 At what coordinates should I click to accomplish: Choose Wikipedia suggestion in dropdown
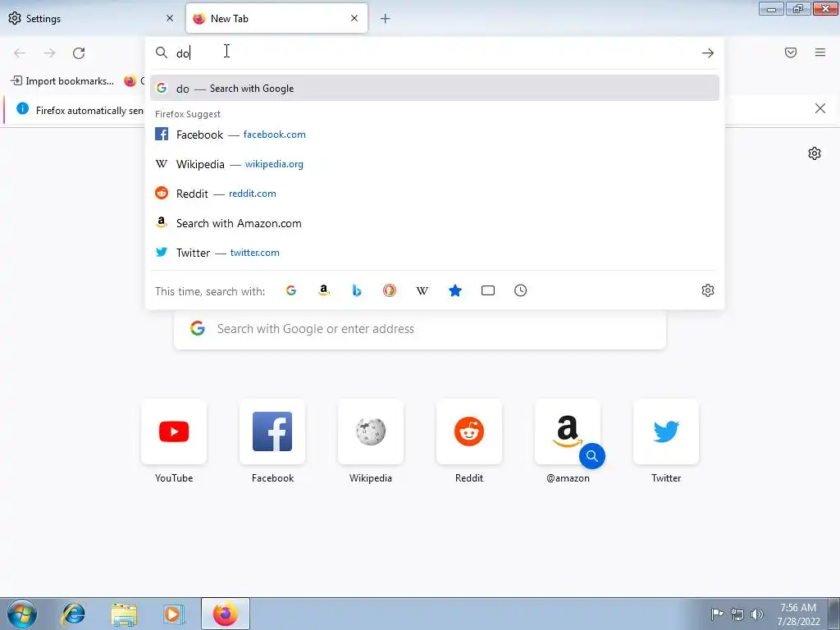[435, 164]
